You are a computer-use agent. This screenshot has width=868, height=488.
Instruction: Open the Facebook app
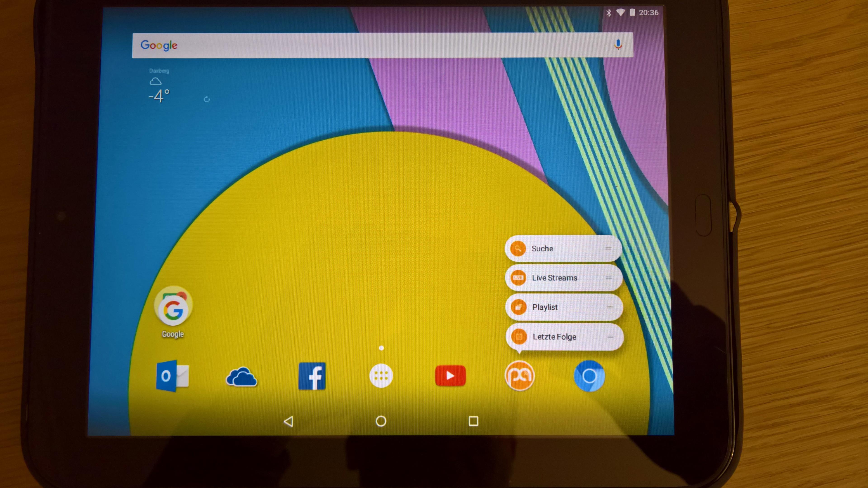(x=312, y=376)
